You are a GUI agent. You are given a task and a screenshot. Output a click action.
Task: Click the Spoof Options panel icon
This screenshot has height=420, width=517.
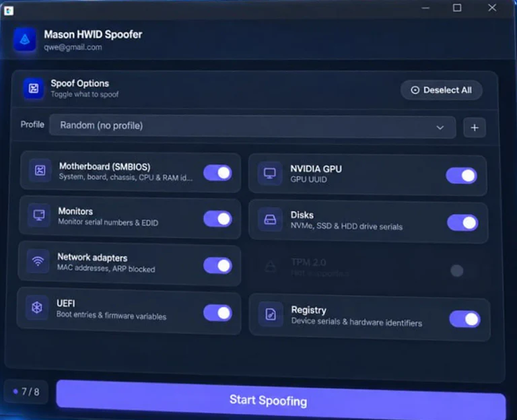tap(33, 88)
